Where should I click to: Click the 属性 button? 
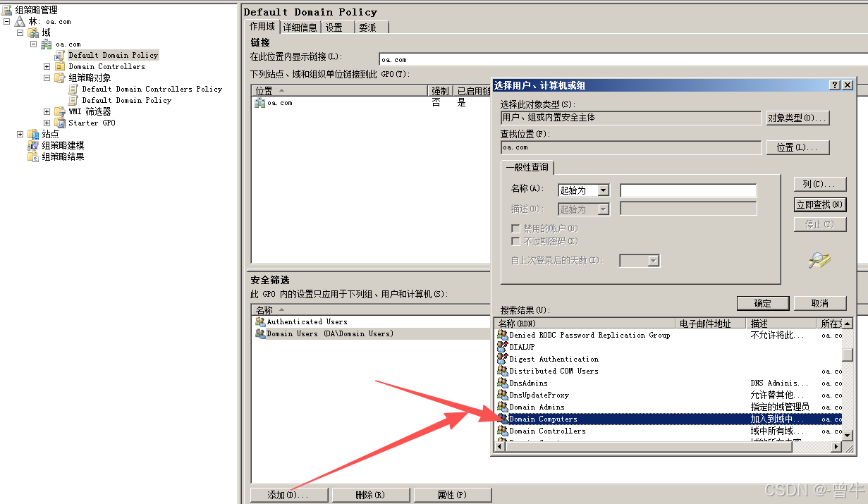point(453,495)
